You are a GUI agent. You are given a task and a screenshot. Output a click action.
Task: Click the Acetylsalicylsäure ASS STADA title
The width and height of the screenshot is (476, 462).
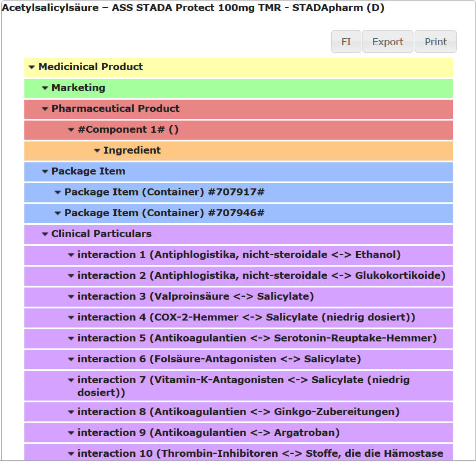pos(193,8)
